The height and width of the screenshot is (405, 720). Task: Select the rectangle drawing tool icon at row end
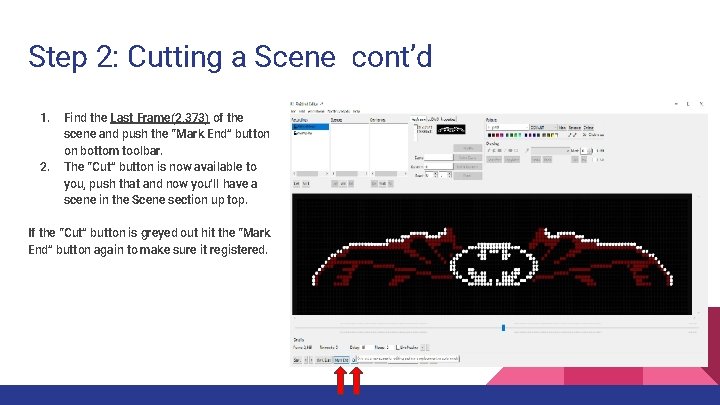tap(516, 151)
